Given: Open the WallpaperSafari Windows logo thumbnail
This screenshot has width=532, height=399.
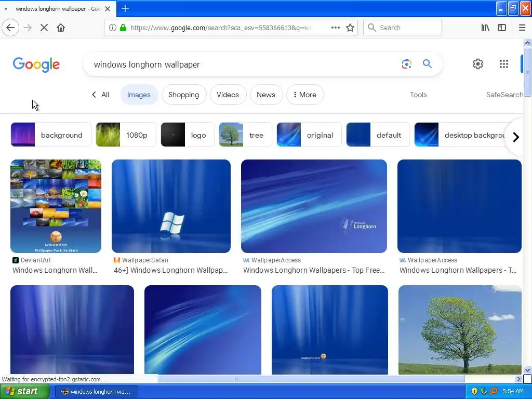Looking at the screenshot, I should click(x=171, y=206).
